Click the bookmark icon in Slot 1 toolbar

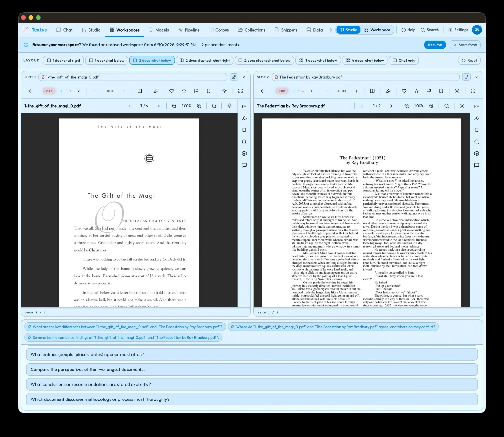[209, 91]
